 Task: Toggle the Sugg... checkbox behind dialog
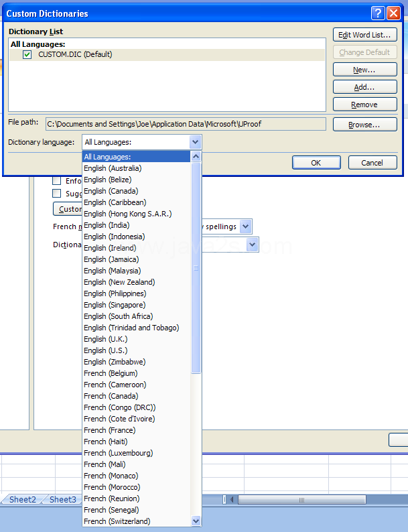(57, 193)
